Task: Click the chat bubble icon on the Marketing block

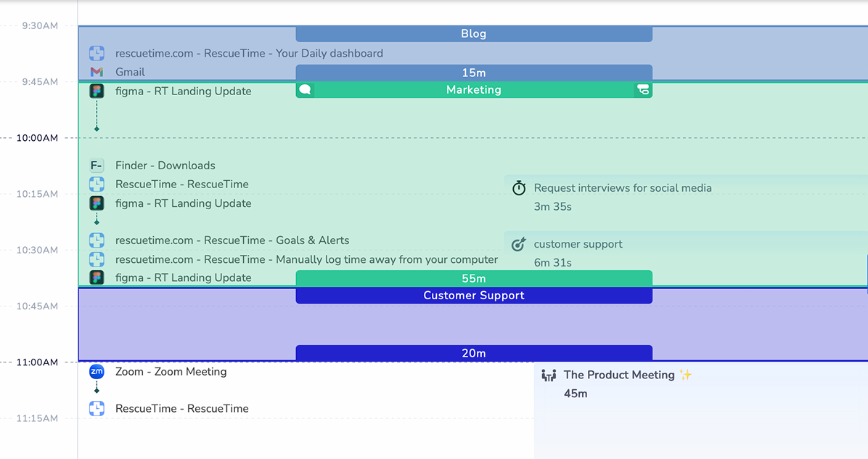Action: pyautogui.click(x=305, y=89)
